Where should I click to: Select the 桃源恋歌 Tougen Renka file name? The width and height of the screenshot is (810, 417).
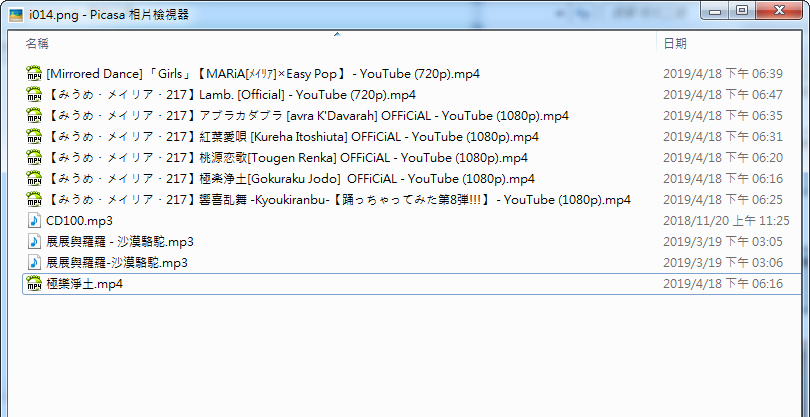pyautogui.click(x=287, y=158)
